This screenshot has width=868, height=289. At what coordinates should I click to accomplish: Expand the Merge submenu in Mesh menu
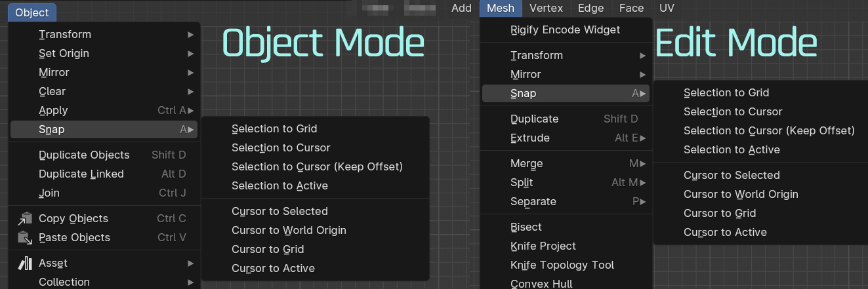point(642,163)
